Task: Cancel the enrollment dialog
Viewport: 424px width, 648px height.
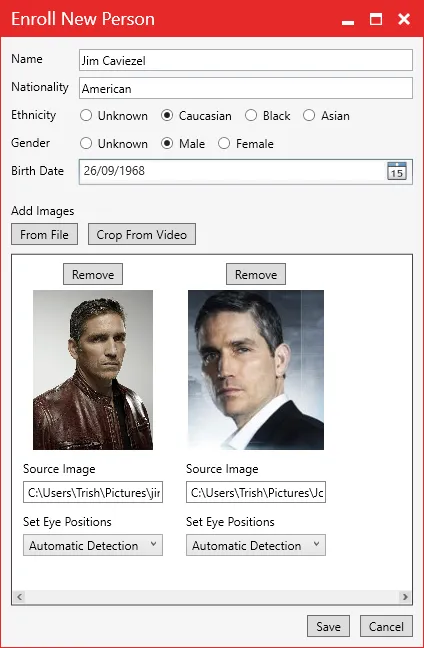Action: (x=386, y=626)
